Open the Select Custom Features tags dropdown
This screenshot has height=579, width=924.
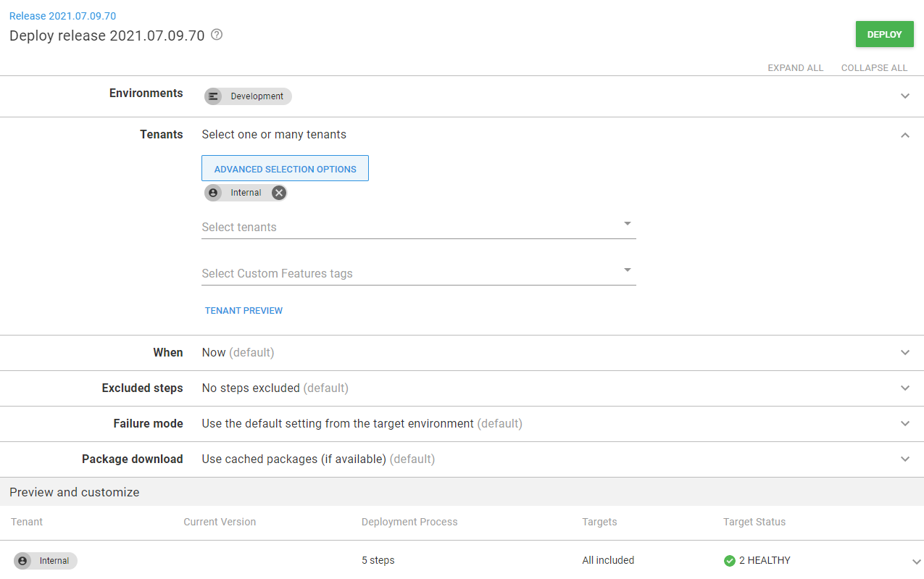coord(628,270)
